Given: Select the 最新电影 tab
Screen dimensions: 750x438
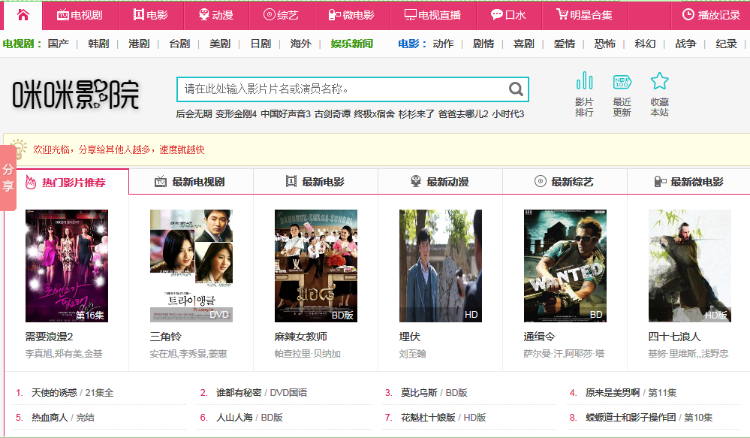Looking at the screenshot, I should (x=315, y=182).
